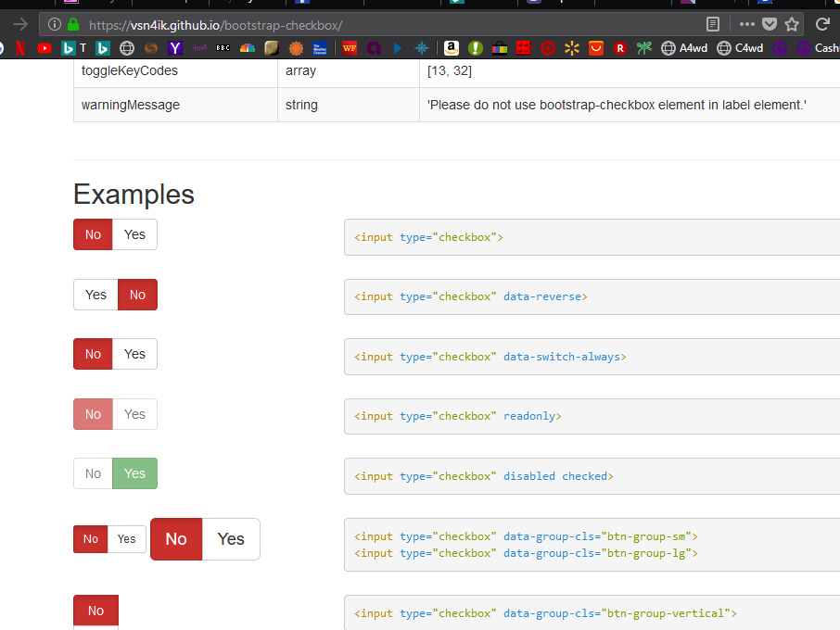
Task: Open the Netflix bookmark
Action: point(19,48)
